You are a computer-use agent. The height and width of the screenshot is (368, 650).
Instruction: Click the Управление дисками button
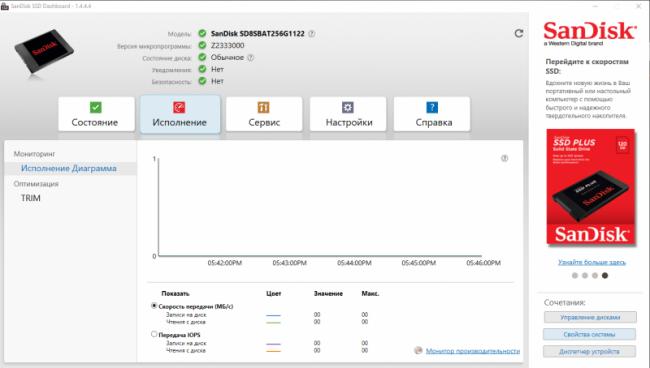590,317
